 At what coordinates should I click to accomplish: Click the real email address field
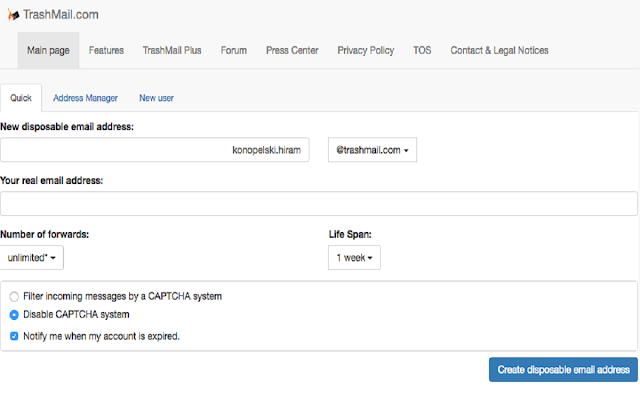point(319,204)
